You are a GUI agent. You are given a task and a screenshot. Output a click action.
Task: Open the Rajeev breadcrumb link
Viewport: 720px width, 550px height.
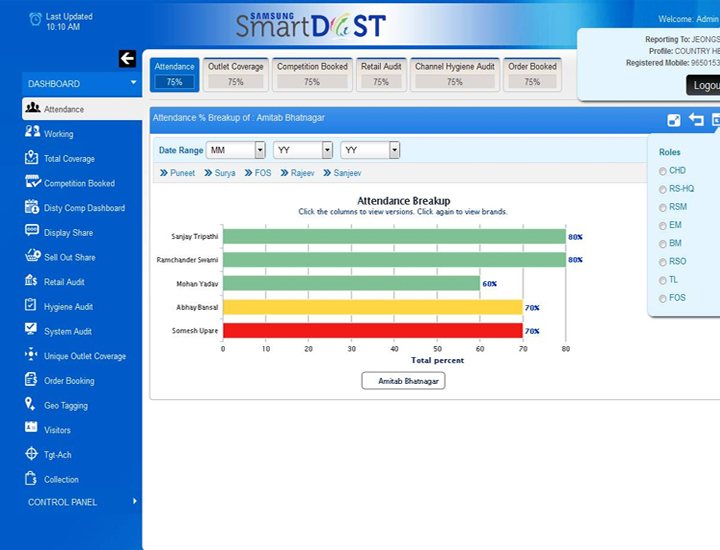[303, 173]
